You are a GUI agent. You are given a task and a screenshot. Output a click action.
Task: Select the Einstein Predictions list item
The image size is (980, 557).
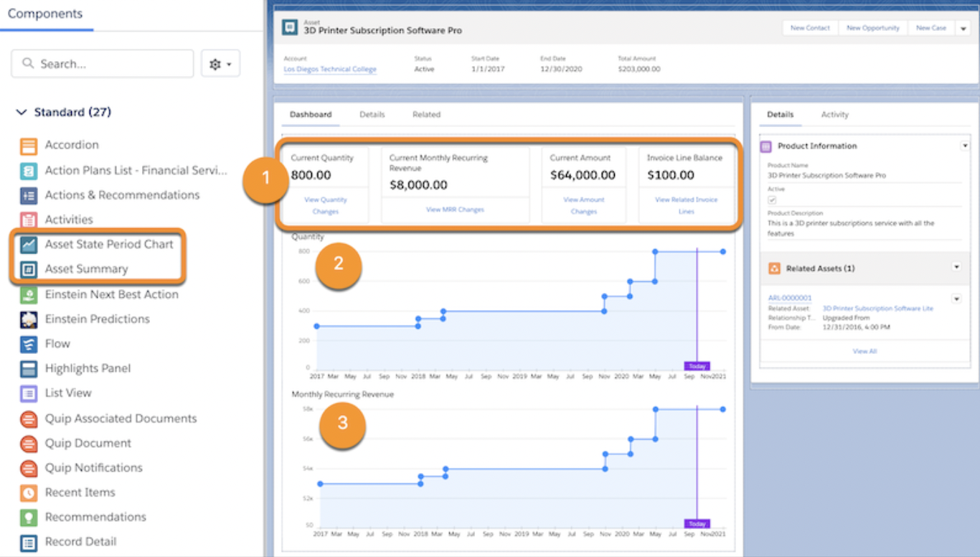(98, 319)
